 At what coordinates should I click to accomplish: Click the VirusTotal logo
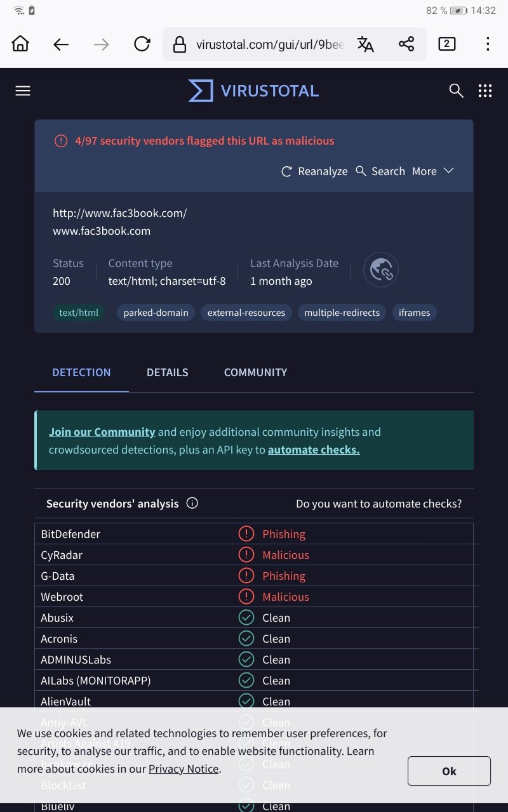click(x=254, y=91)
